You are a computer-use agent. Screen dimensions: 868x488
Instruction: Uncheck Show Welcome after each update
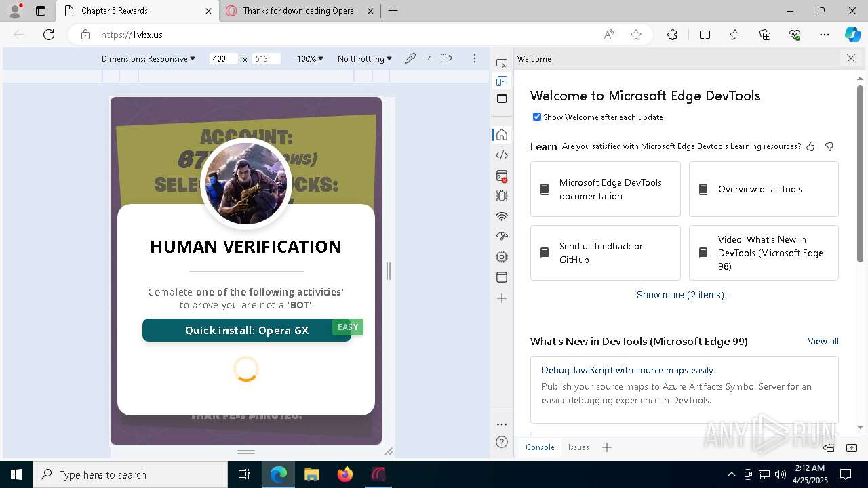537,117
